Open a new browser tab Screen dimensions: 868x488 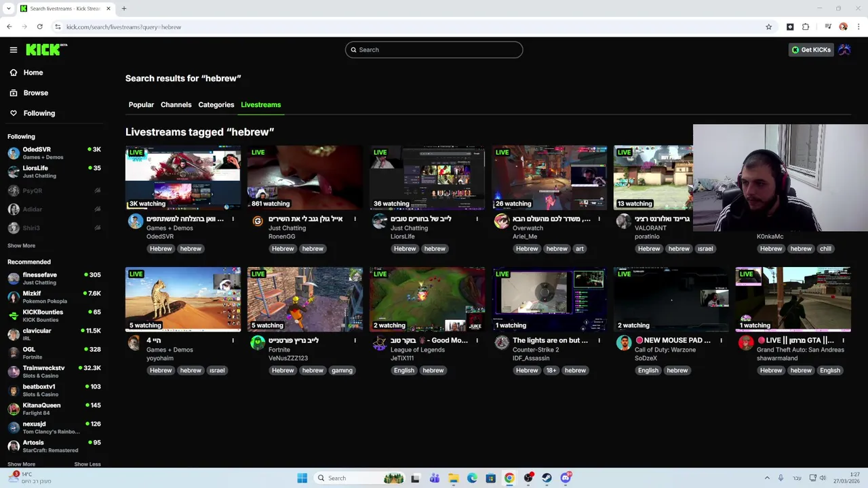[x=124, y=8]
